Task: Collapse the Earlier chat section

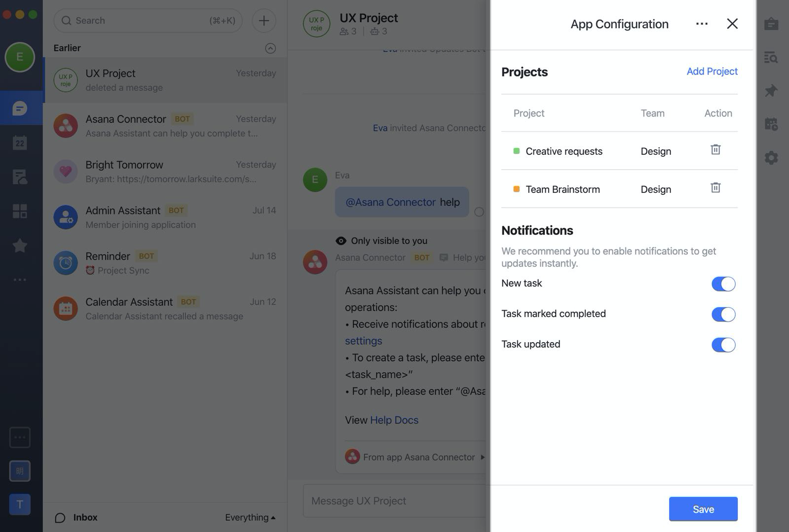Action: [x=270, y=48]
